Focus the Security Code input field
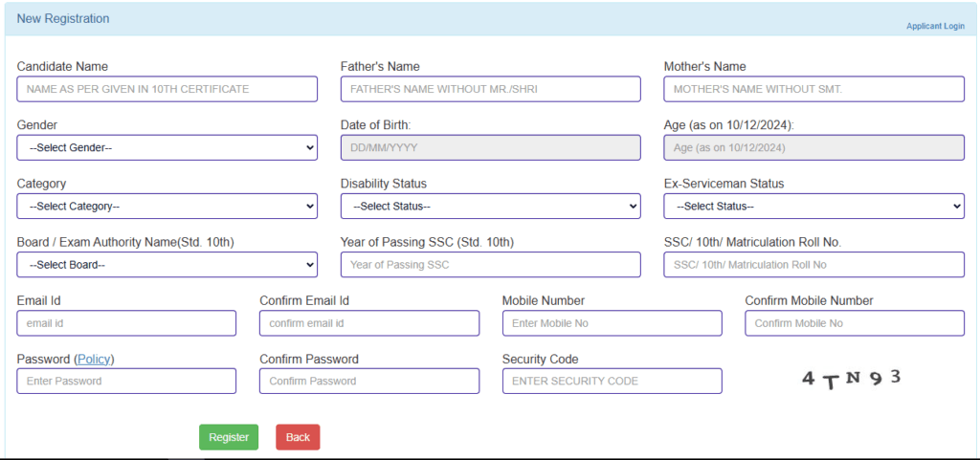The image size is (980, 460). (x=612, y=381)
